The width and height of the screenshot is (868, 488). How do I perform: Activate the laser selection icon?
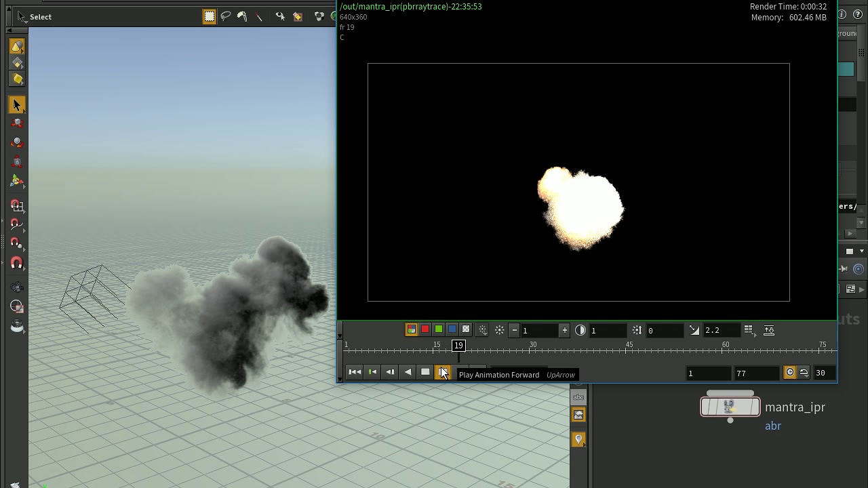(x=258, y=17)
